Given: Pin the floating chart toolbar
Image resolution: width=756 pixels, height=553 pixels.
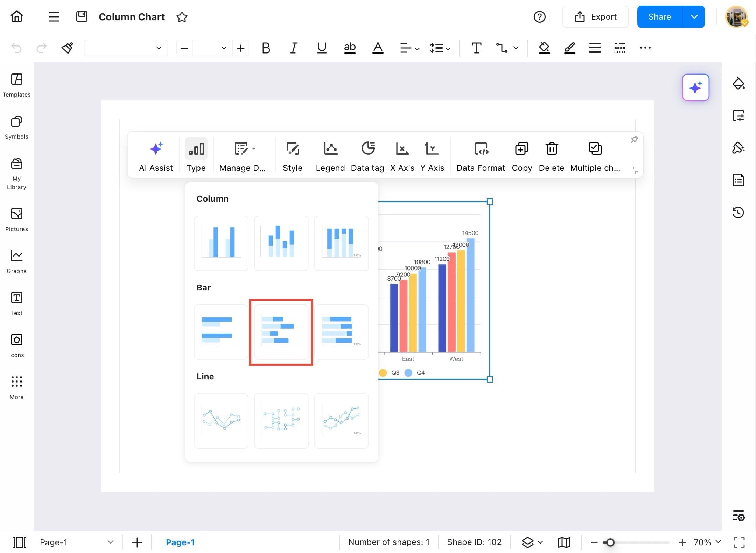Looking at the screenshot, I should tap(634, 140).
